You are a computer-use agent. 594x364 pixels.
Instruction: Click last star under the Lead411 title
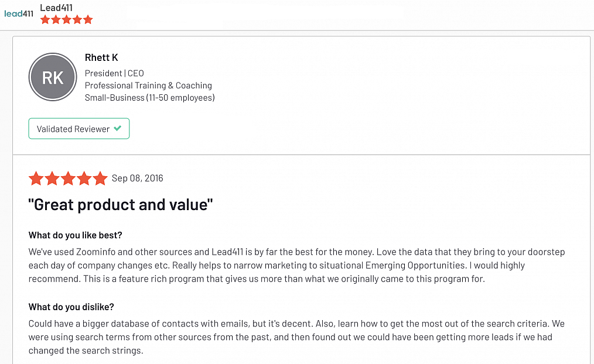pyautogui.click(x=88, y=20)
